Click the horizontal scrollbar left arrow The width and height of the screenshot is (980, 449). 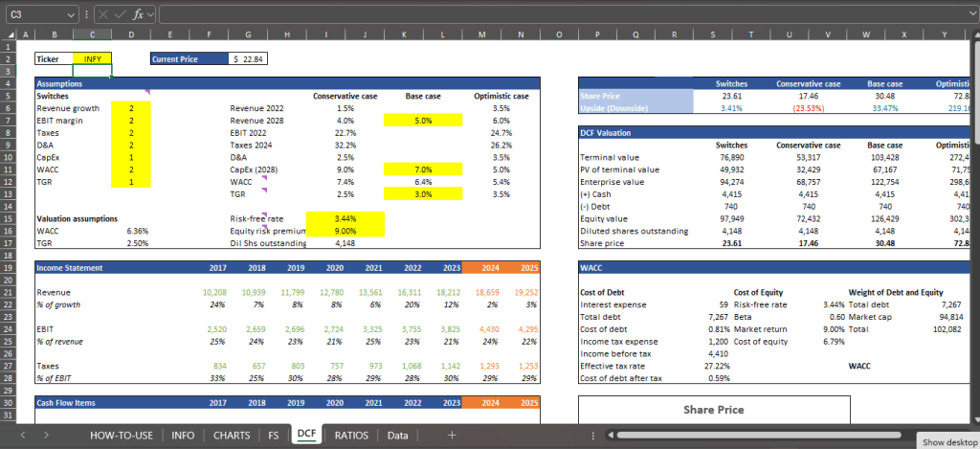click(x=610, y=435)
